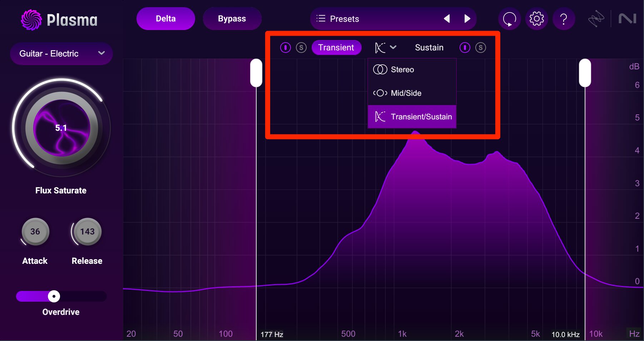
Task: Click the Flux Saturate main knob
Action: click(61, 128)
